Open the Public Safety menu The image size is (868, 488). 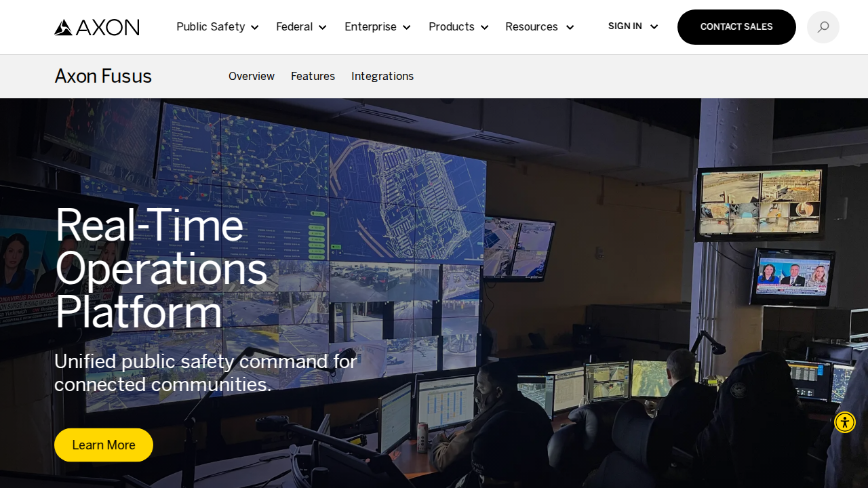[x=210, y=27]
